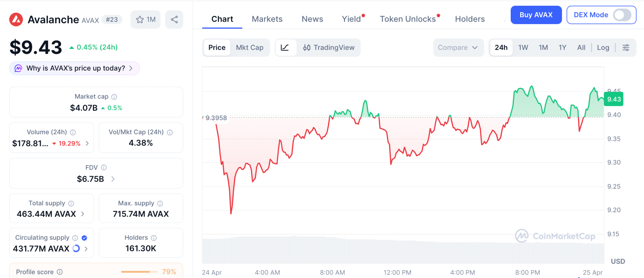
Task: Open the Compare dropdown
Action: 458,47
